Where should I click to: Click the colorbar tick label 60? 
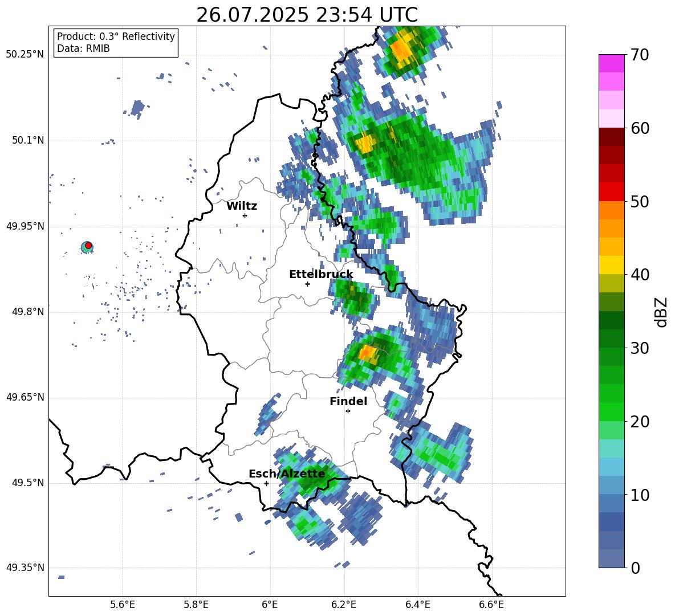(x=640, y=128)
